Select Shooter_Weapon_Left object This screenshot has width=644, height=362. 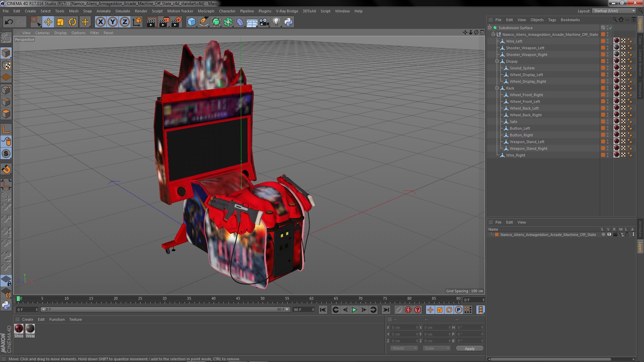(x=525, y=48)
